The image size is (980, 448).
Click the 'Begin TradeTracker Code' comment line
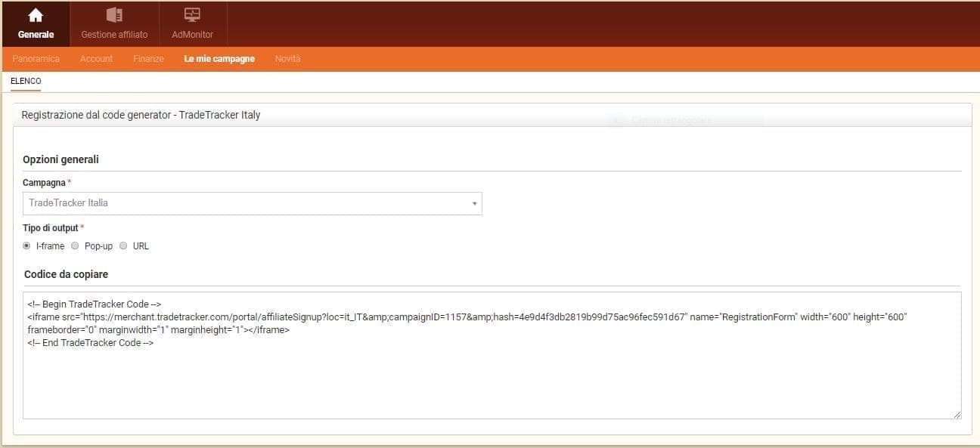(95, 304)
